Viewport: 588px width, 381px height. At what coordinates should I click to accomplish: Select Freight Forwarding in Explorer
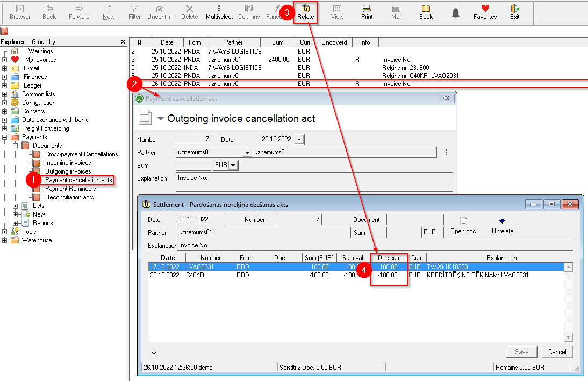click(x=45, y=128)
